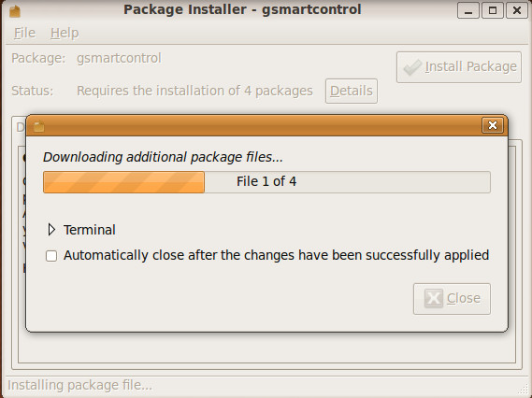532x398 pixels.
Task: Click the Close button in dialog
Action: [x=452, y=299]
